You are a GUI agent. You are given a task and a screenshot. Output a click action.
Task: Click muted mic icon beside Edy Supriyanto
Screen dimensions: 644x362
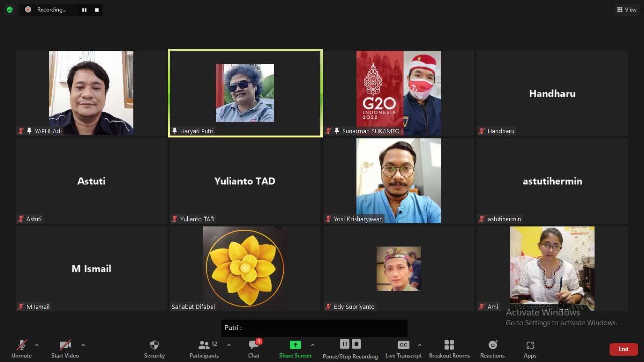329,307
